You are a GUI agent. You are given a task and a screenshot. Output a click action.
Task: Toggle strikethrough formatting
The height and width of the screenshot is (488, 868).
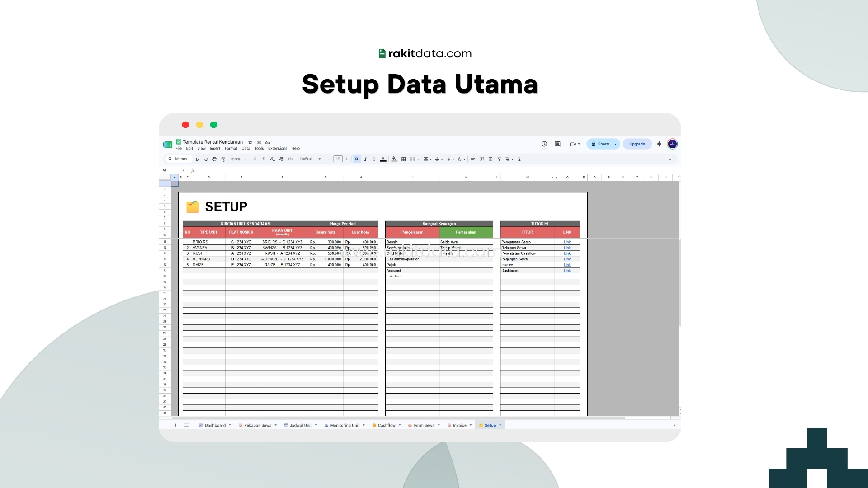point(374,159)
